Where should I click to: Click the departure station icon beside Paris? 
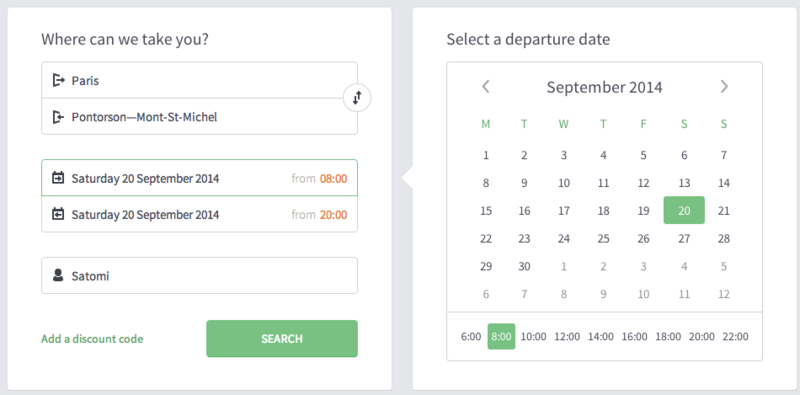click(x=59, y=80)
